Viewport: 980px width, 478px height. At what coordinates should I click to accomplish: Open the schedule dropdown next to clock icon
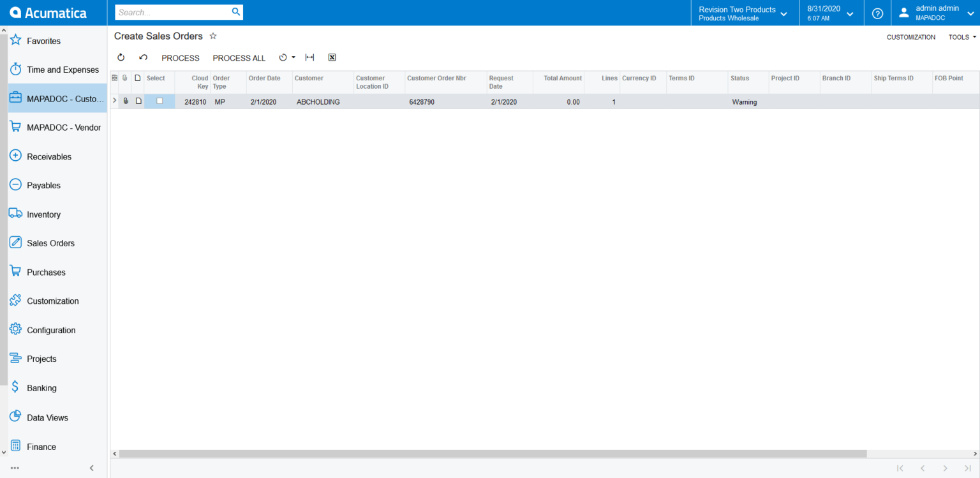pyautogui.click(x=293, y=57)
